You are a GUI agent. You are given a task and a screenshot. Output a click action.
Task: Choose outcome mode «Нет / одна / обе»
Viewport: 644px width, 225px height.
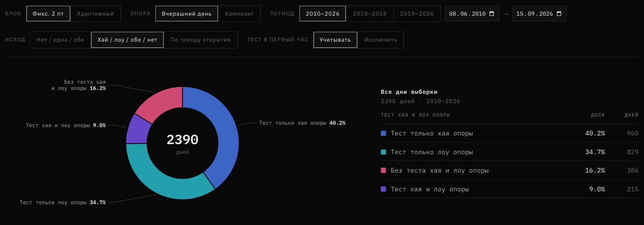click(60, 40)
